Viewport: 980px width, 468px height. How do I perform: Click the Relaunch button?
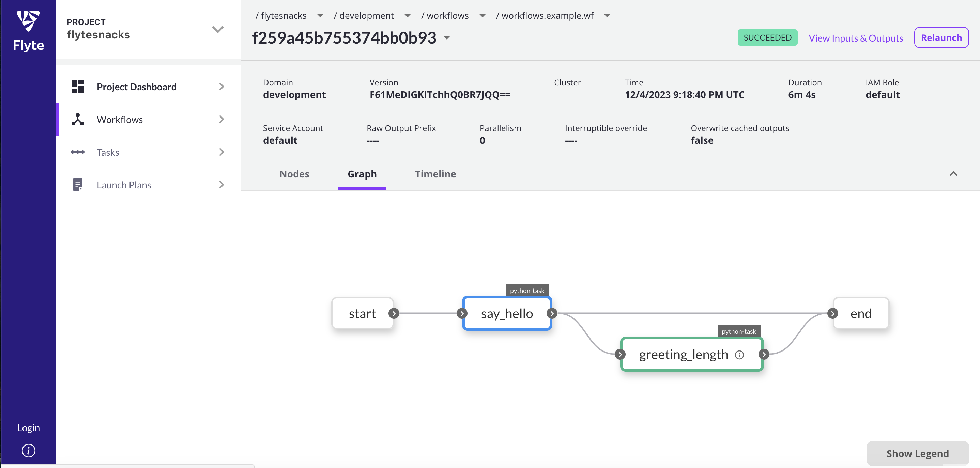[x=941, y=38]
